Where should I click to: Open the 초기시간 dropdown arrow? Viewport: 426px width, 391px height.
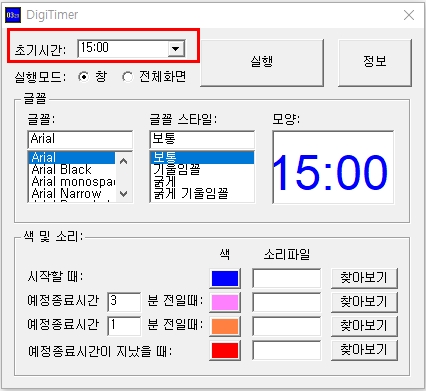coord(176,49)
